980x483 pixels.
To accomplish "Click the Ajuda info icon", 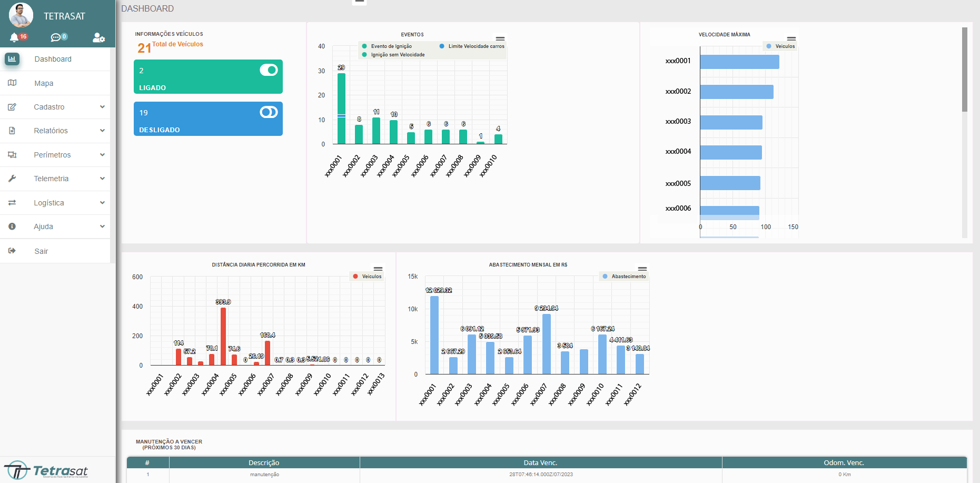I will click(x=12, y=226).
